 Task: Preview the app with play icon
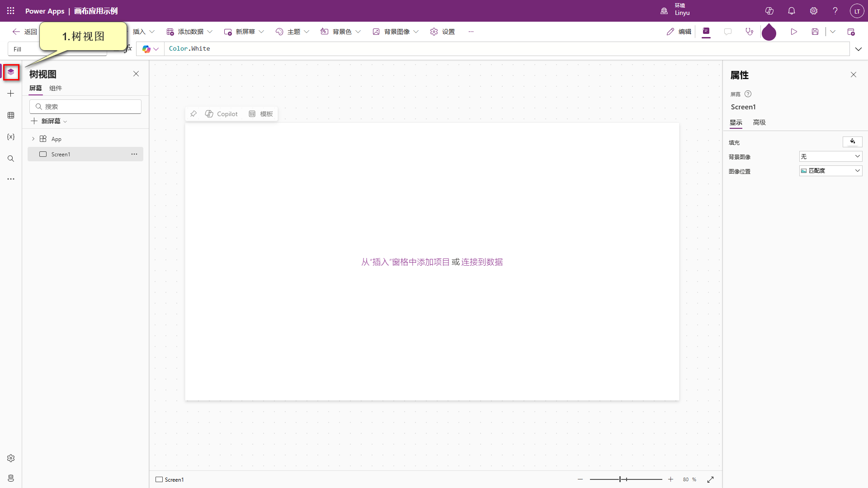(793, 32)
